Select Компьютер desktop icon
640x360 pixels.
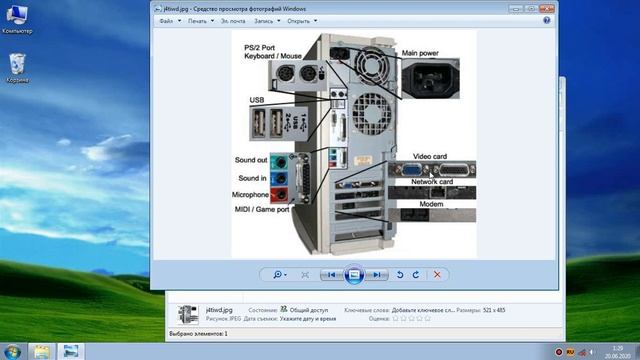pos(17,19)
